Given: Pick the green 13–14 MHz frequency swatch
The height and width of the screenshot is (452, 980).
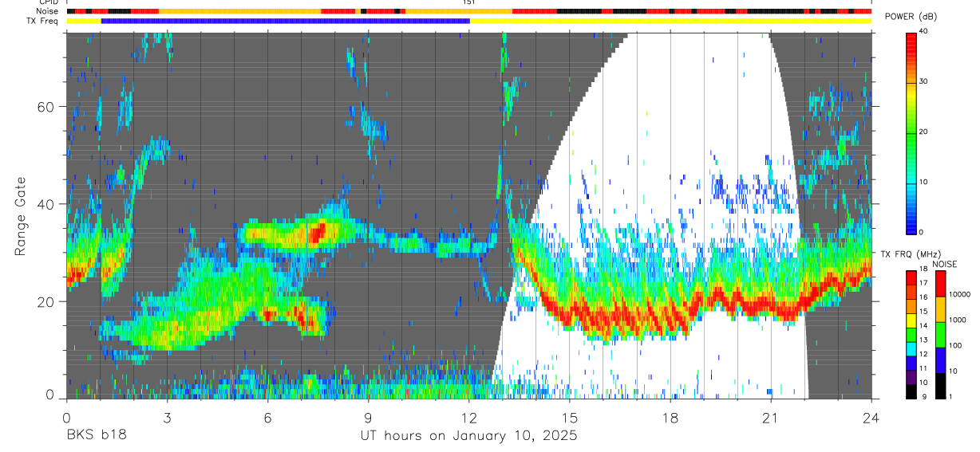Looking at the screenshot, I should [911, 334].
